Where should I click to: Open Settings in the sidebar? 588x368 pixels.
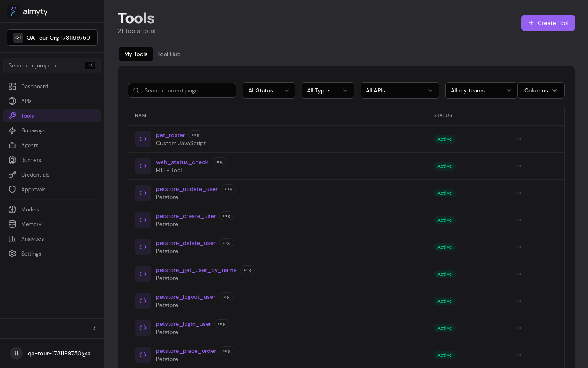click(52, 254)
